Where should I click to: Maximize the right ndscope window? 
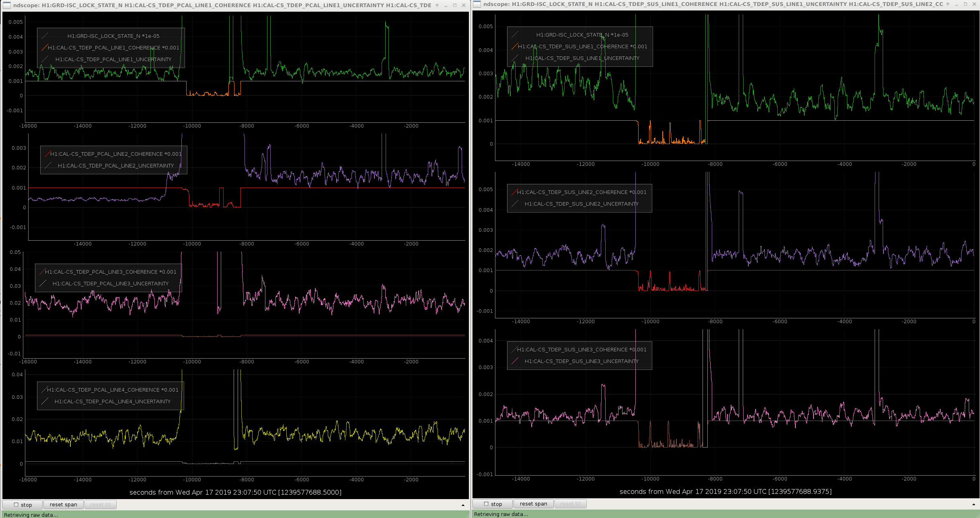[965, 4]
